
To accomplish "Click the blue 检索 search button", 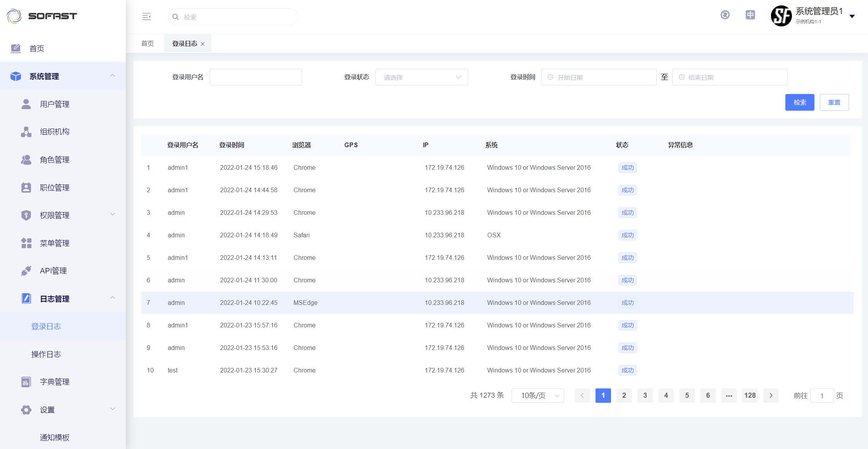I will [799, 102].
